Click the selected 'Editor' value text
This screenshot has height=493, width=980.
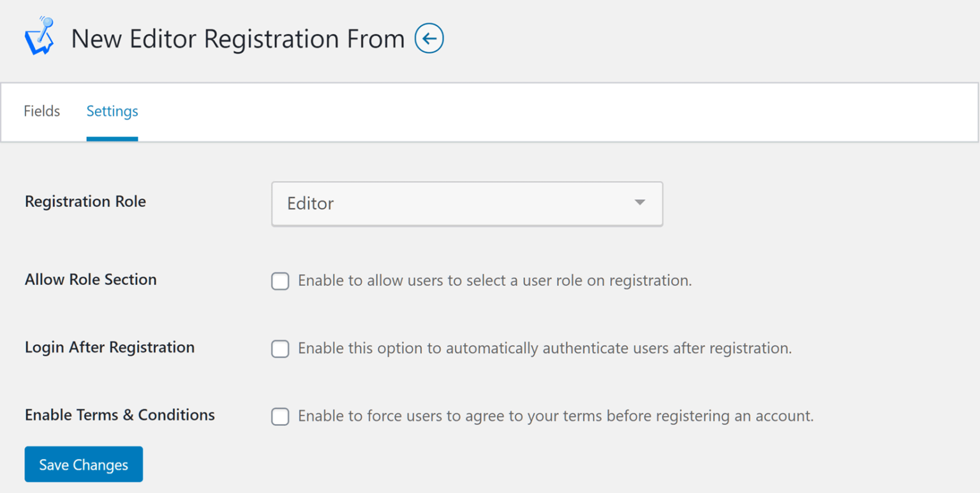311,204
